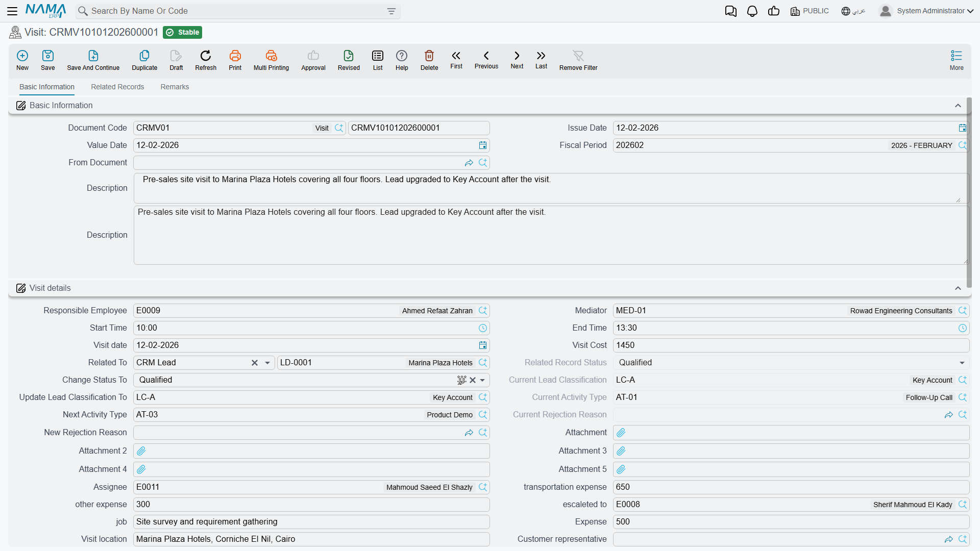The image size is (980, 551).
Task: Lookup search for Next Activity Type
Action: (x=483, y=415)
